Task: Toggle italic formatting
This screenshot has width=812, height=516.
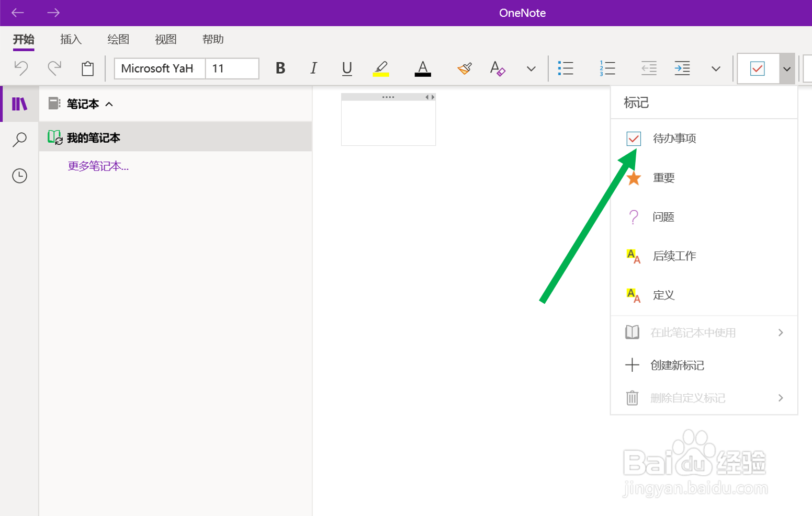Action: (x=313, y=68)
